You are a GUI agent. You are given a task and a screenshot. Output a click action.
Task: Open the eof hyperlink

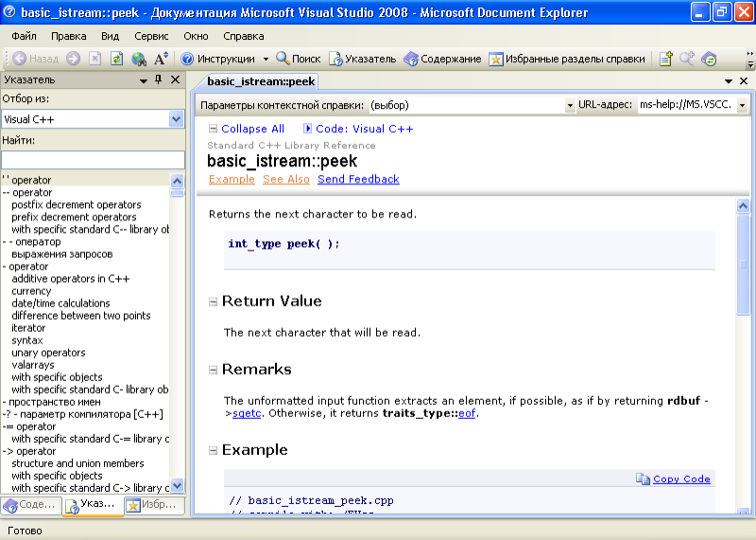[467, 413]
